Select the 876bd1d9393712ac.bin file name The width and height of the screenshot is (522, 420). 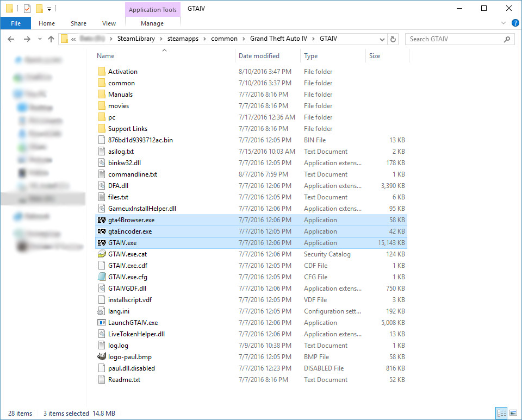tap(140, 140)
